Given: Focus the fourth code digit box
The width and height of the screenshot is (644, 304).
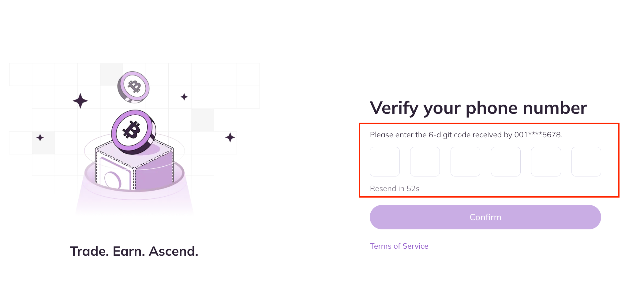Looking at the screenshot, I should 506,161.
